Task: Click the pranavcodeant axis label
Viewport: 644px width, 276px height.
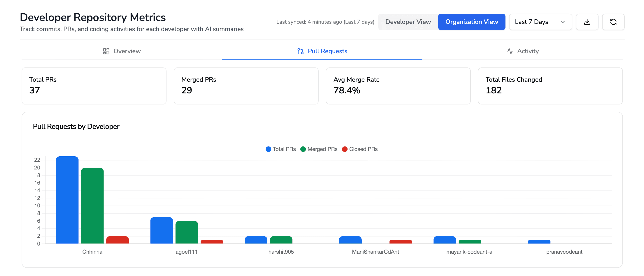Action: click(x=564, y=252)
